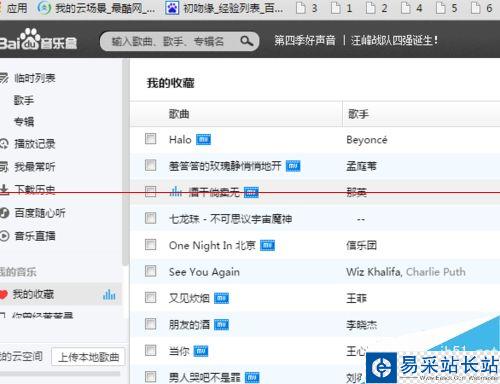Click the 上传本地歌曲 button

(x=88, y=357)
